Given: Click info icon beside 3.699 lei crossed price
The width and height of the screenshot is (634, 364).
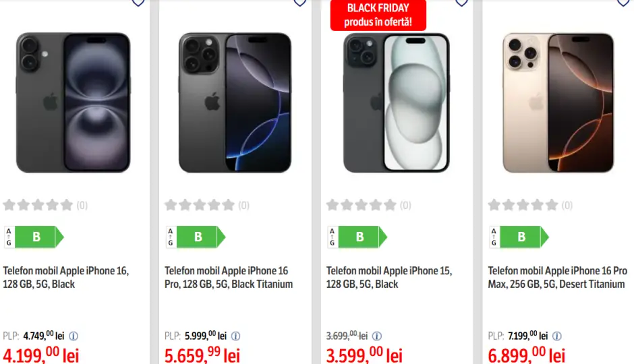Looking at the screenshot, I should (x=377, y=336).
